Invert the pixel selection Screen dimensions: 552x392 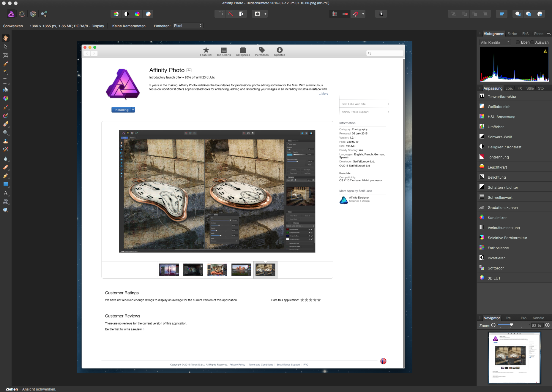click(x=242, y=14)
